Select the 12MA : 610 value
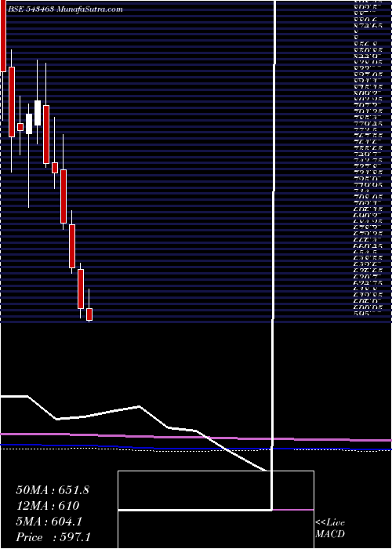 [48, 506]
